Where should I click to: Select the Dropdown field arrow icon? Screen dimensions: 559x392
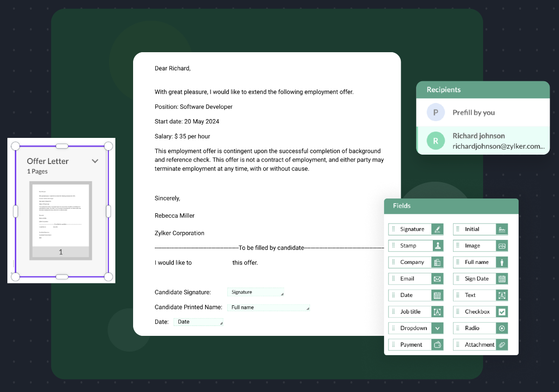click(437, 328)
